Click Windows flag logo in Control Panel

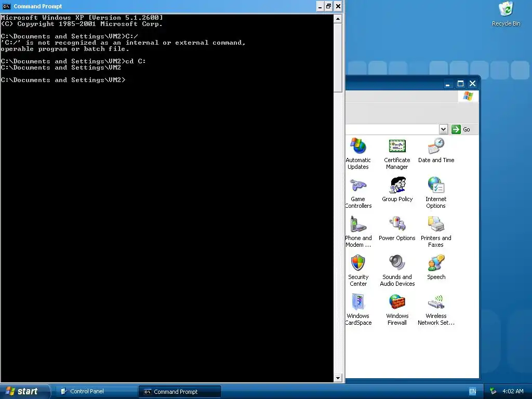click(x=468, y=96)
